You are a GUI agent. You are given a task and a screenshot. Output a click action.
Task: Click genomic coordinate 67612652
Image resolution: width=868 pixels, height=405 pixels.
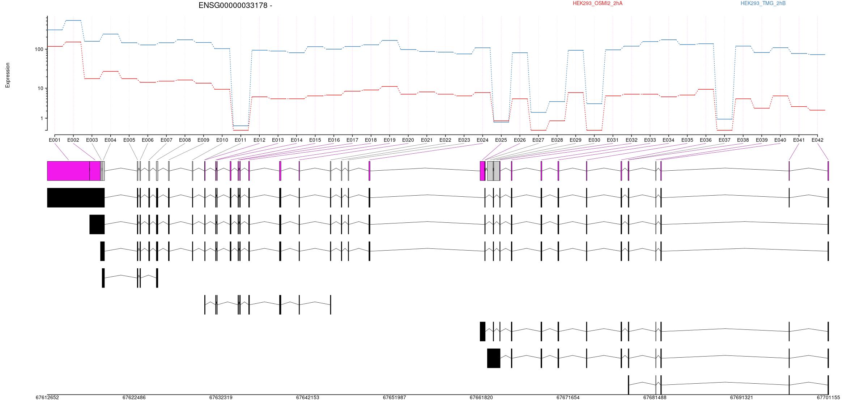47,397
